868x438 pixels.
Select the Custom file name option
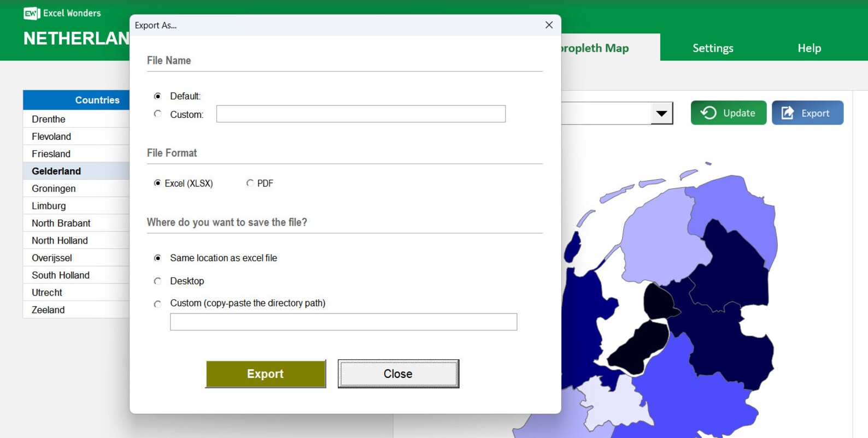158,114
